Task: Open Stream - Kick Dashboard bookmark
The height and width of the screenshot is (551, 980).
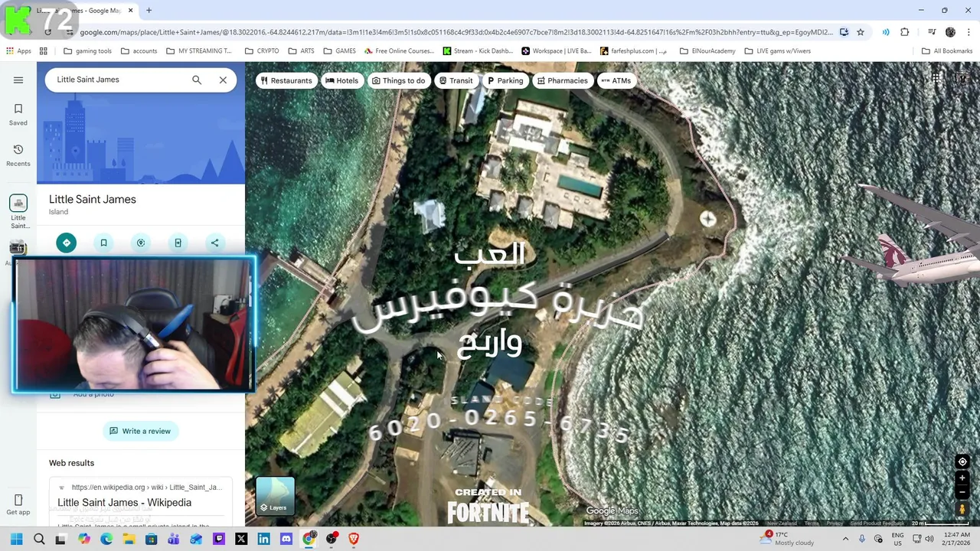Action: tap(478, 51)
